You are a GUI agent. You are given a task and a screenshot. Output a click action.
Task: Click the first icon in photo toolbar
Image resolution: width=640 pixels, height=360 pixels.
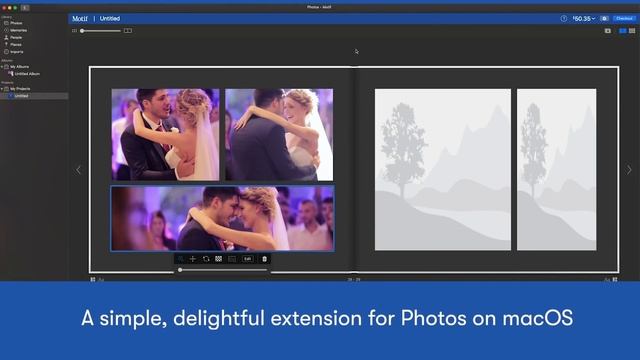(x=180, y=259)
